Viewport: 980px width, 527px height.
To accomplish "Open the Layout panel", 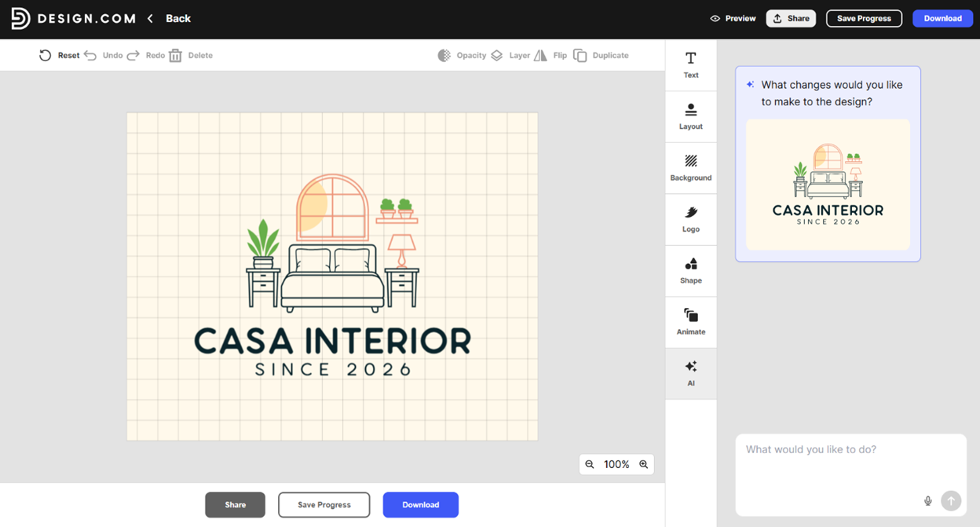I will click(691, 116).
